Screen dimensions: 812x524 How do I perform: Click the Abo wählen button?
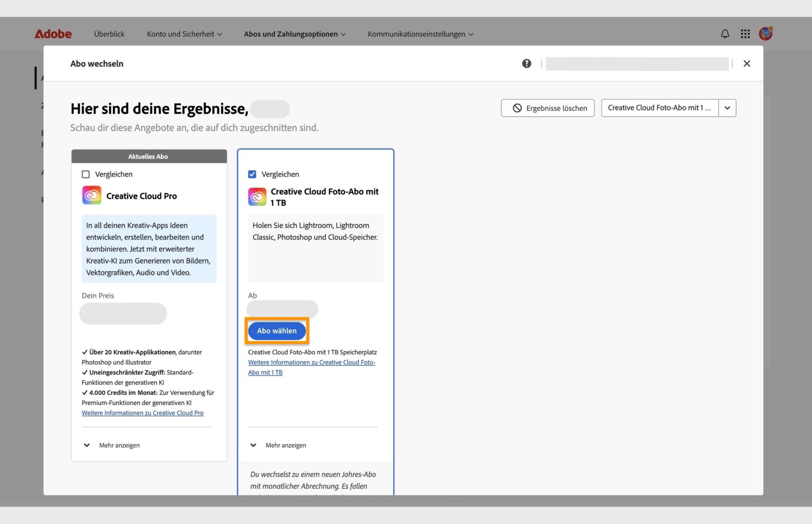point(277,330)
